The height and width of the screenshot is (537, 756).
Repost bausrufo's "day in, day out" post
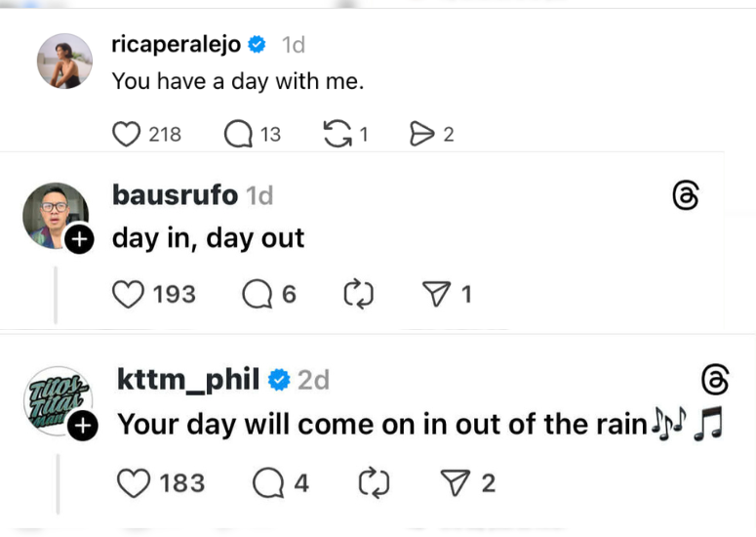pos(360,294)
